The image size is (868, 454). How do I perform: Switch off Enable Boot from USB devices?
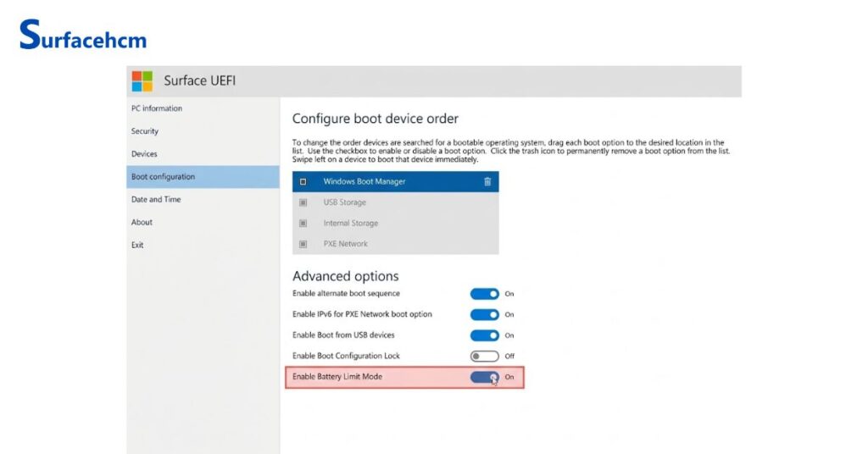484,335
